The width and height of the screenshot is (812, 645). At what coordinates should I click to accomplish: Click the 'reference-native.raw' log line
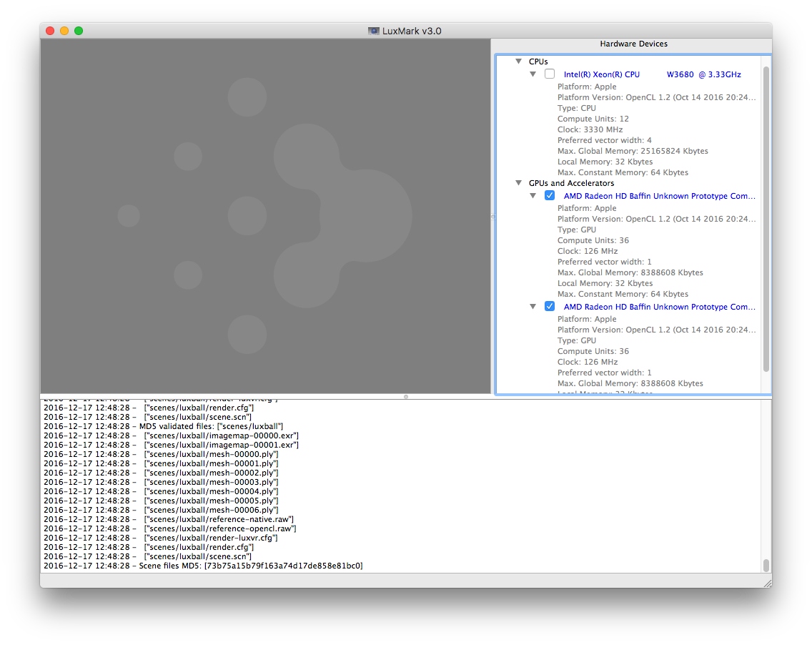pyautogui.click(x=169, y=519)
